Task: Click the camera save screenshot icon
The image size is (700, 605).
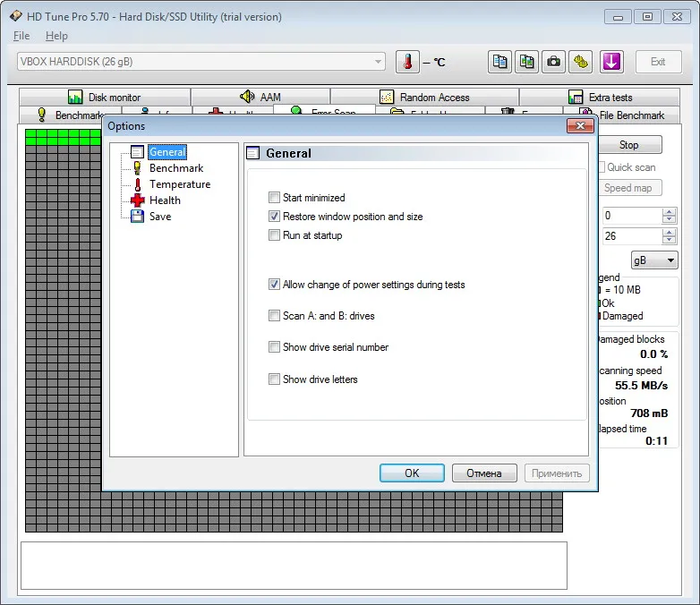Action: pos(553,62)
